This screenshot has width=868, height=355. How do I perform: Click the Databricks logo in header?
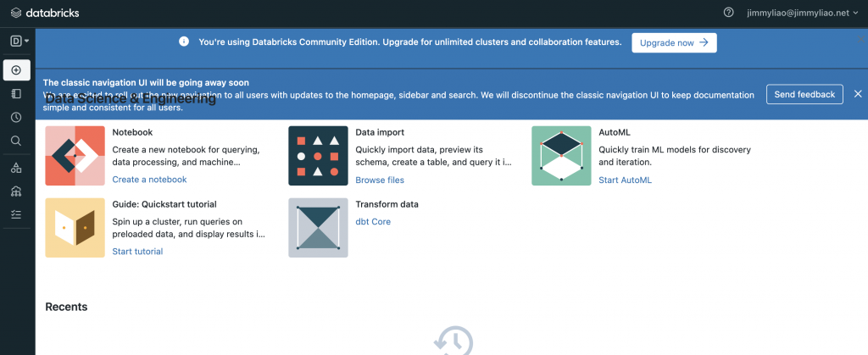tap(45, 12)
